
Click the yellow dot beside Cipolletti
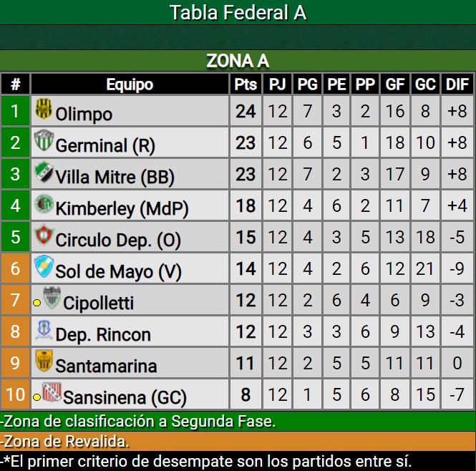point(37,303)
